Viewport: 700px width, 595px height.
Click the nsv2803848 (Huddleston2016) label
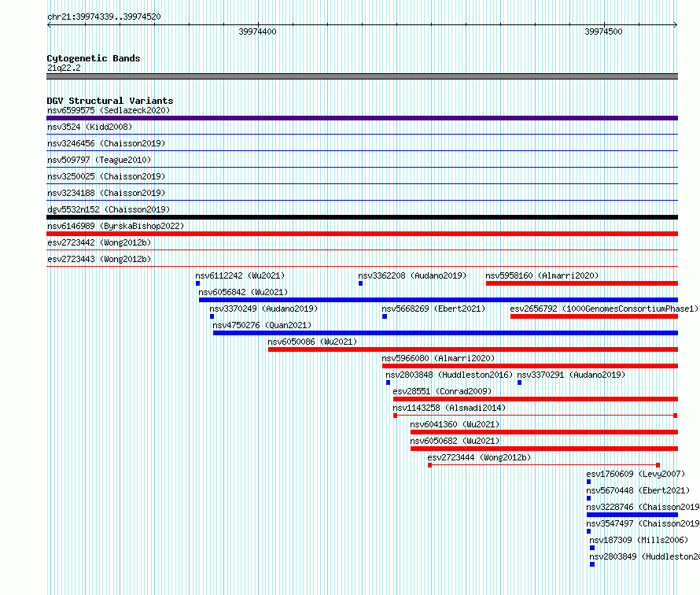click(450, 375)
